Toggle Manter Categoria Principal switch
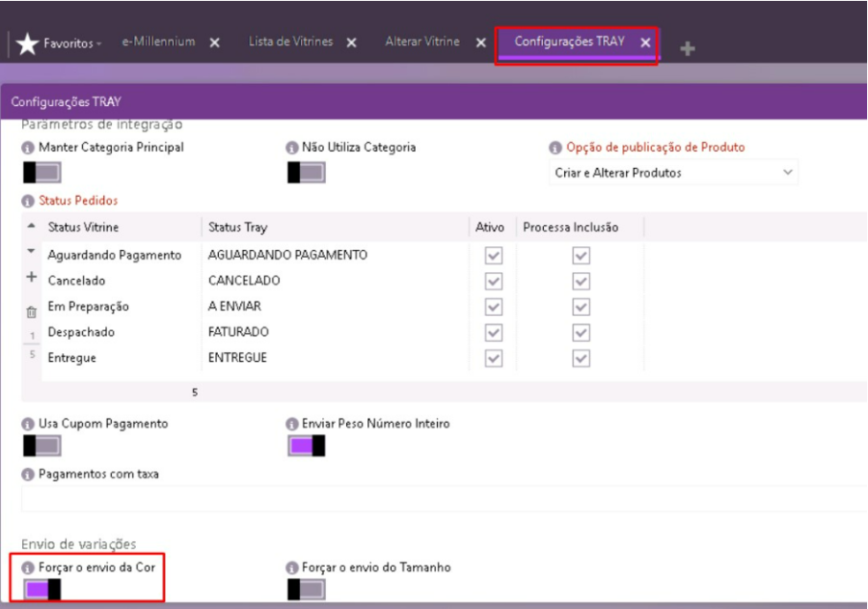The height and width of the screenshot is (609, 868). point(42,173)
